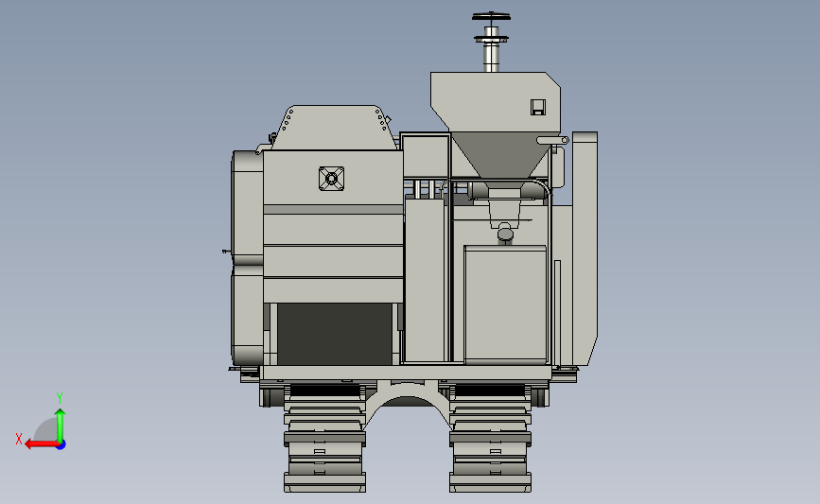
Task: Select the exhaust stack rain cap on model
Action: [x=491, y=16]
